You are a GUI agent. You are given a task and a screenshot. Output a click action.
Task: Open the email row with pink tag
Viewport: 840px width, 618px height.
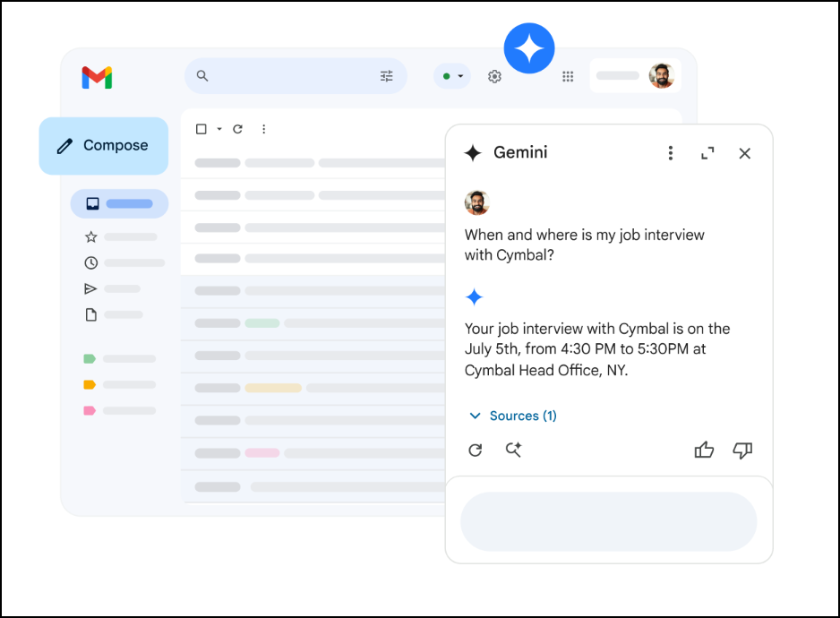(313, 453)
